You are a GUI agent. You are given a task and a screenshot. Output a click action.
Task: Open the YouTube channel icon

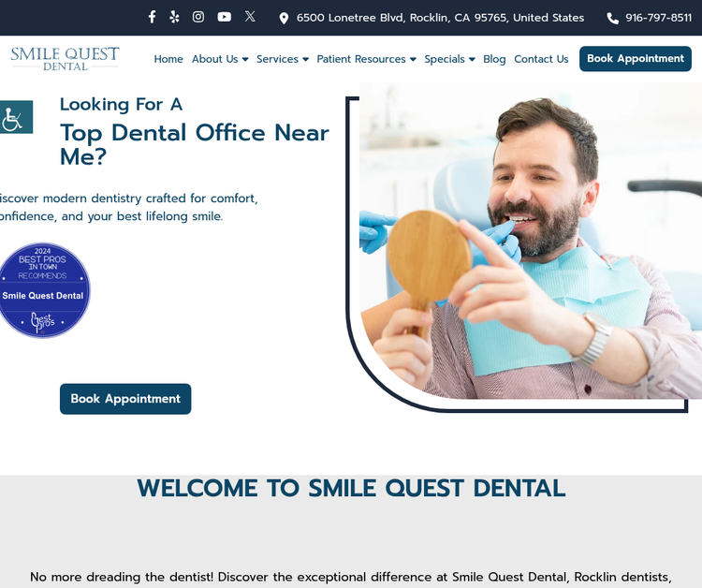(x=225, y=17)
